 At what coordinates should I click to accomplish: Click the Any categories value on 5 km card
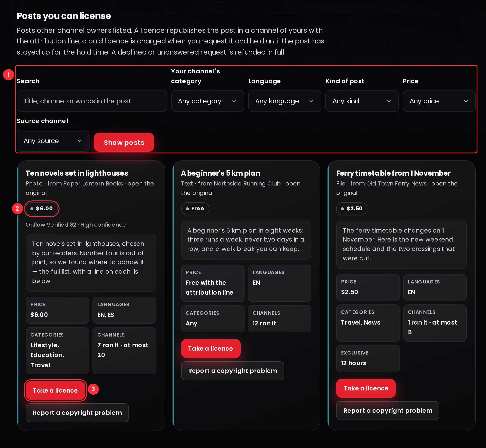click(x=191, y=323)
